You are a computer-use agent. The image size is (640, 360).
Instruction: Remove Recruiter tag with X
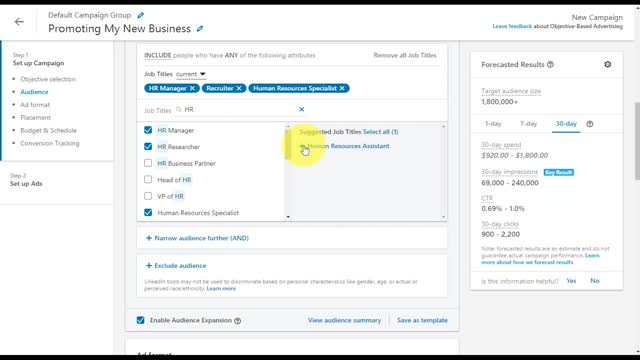pyautogui.click(x=239, y=88)
